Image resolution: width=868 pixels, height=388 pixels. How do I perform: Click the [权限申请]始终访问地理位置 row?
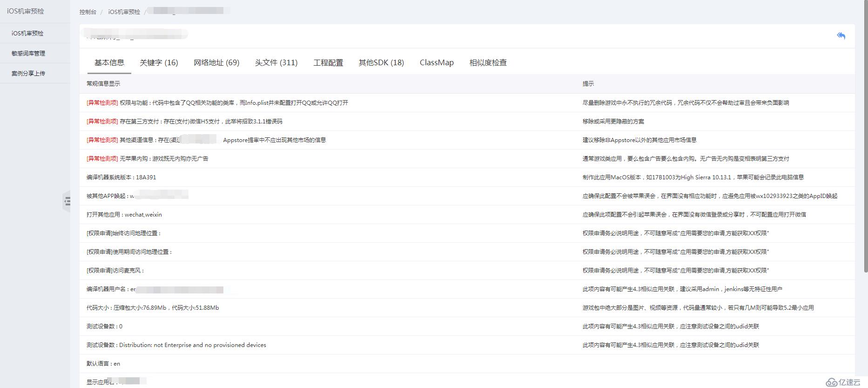[467, 233]
